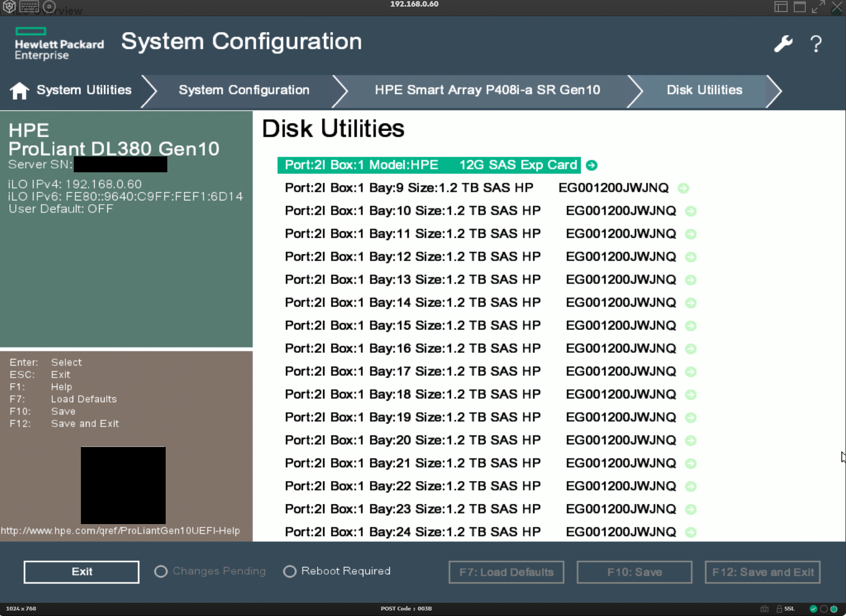Click arrow icon for Bay:16 disk
This screenshot has width=846, height=616.
coord(691,349)
